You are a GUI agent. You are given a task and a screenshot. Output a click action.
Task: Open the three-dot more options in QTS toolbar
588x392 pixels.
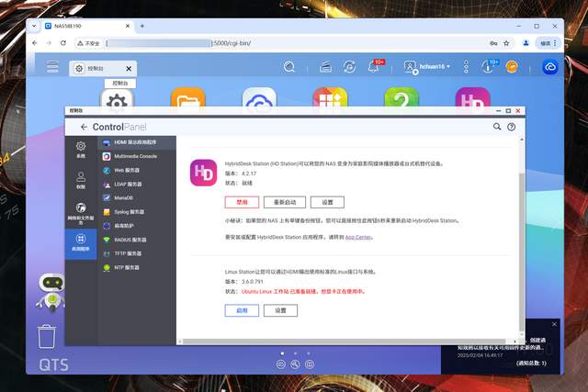pyautogui.click(x=466, y=67)
